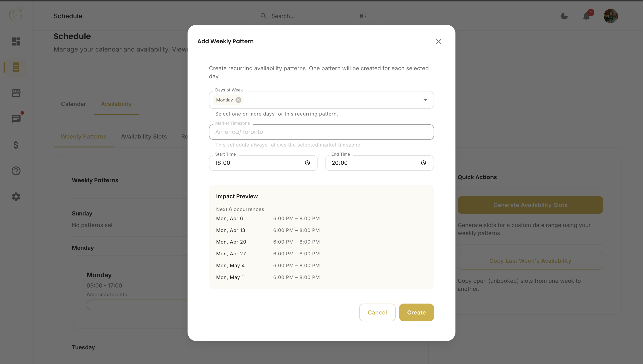This screenshot has height=364, width=643.
Task: Click the Search box
Action: [x=314, y=16]
